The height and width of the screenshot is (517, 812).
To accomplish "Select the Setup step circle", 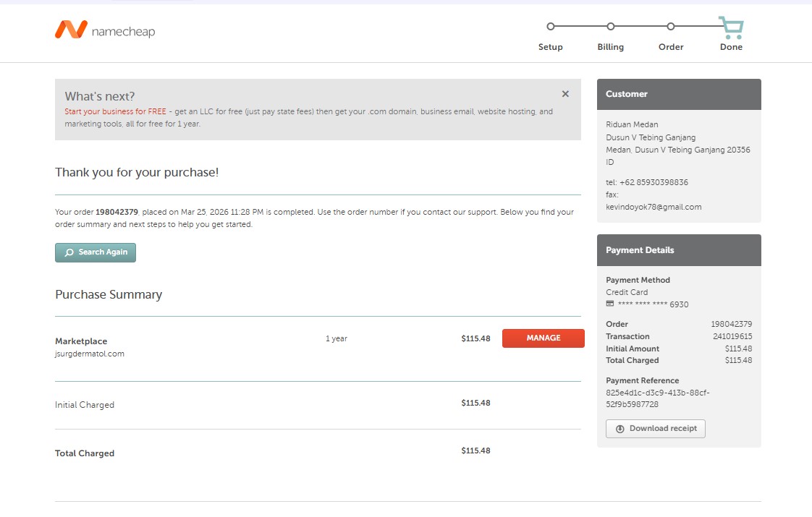I will [x=551, y=27].
